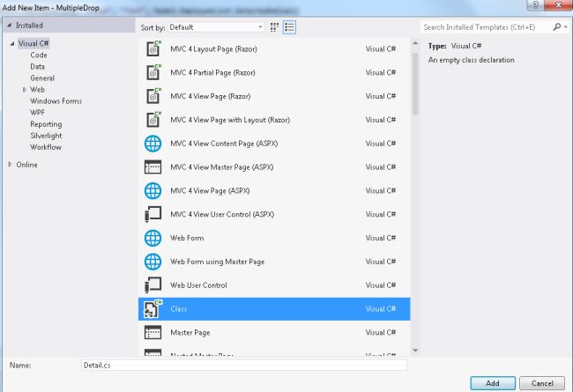The width and height of the screenshot is (573, 392).
Task: Click the MVC 4 View Content Page globe icon
Action: (153, 144)
